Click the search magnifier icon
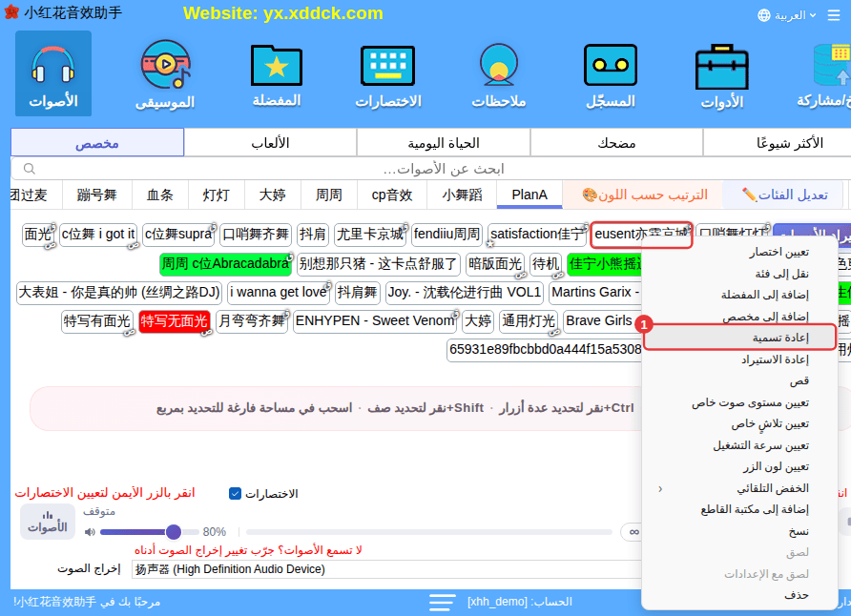Screen dimensions: 851x616 (30, 169)
